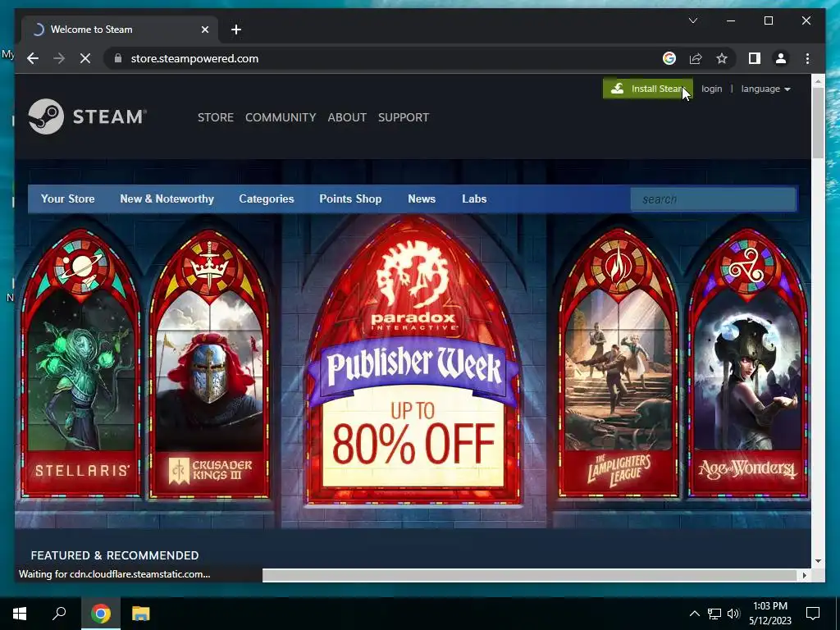
Task: Open Windows taskbar search
Action: pos(59,614)
